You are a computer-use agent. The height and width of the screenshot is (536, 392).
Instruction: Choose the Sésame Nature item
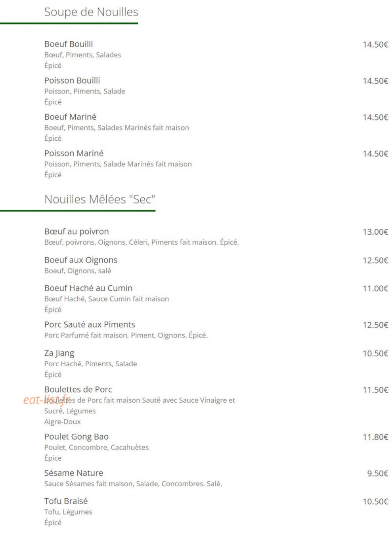74,473
